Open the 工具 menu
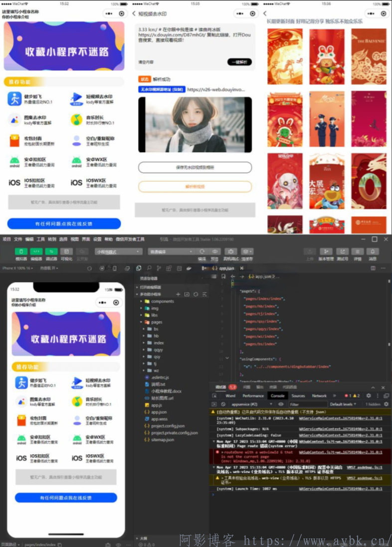The image size is (392, 547). click(x=41, y=240)
